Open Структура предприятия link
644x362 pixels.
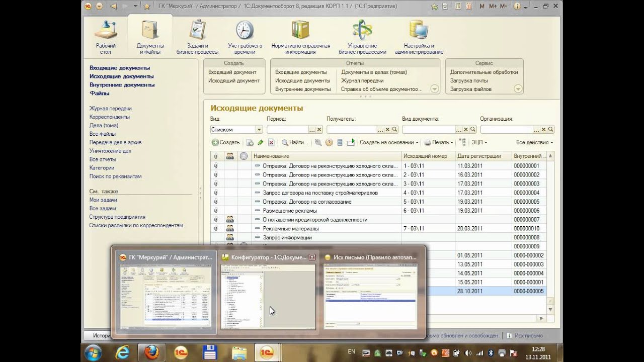pos(117,217)
